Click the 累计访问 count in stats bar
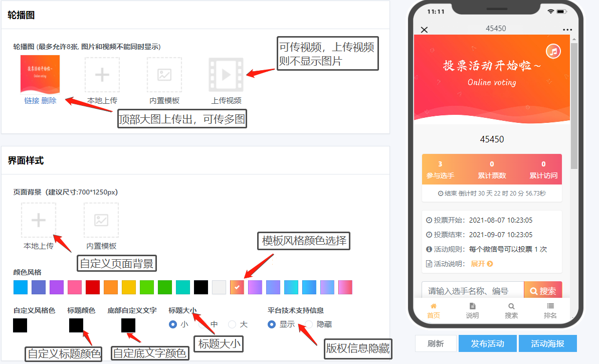The height and width of the screenshot is (364, 599). click(x=543, y=164)
